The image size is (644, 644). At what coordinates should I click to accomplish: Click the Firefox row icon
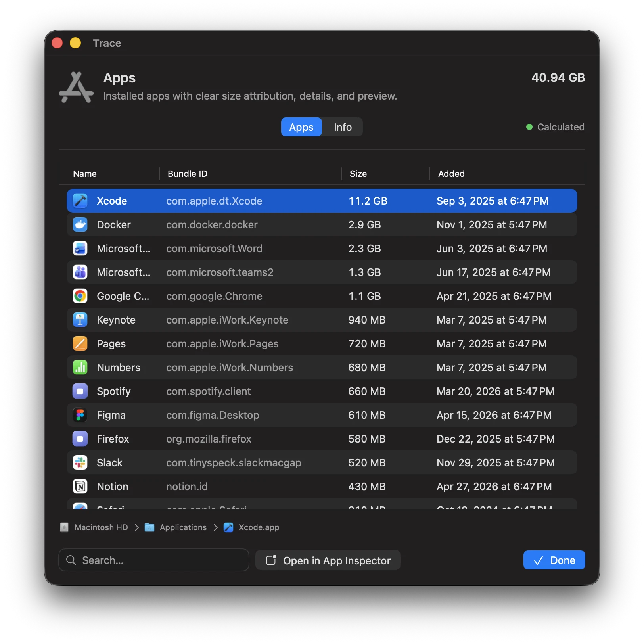[80, 439]
